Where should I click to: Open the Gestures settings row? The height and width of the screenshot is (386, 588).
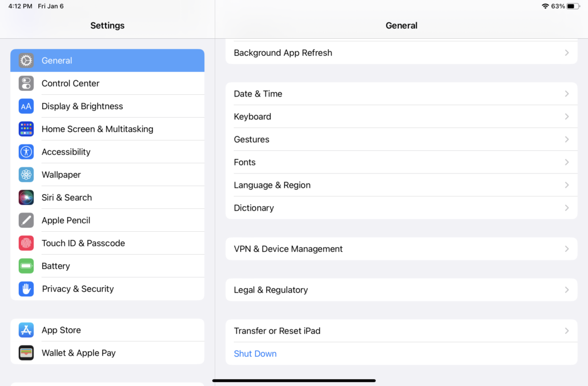point(400,139)
